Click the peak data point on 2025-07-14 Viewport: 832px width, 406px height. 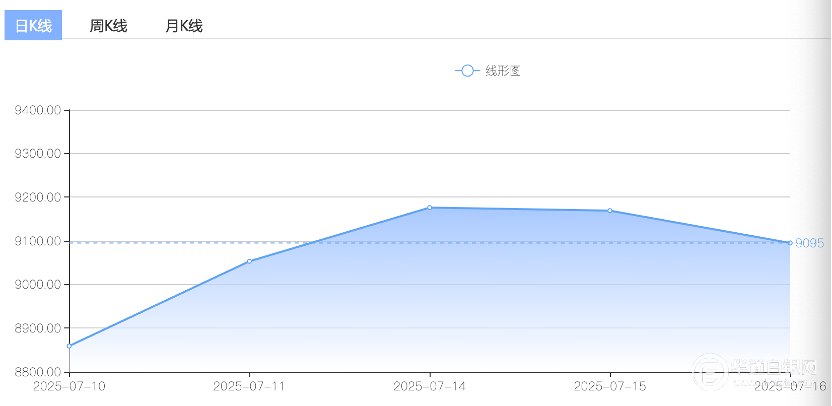pyautogui.click(x=430, y=208)
